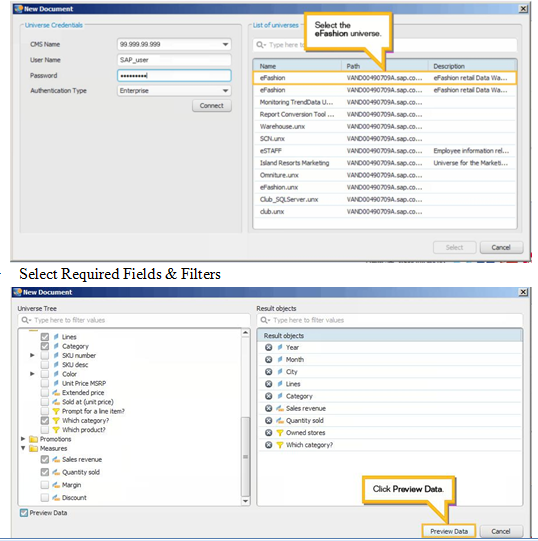
Task: Remove City from Result objects
Action: coord(268,372)
